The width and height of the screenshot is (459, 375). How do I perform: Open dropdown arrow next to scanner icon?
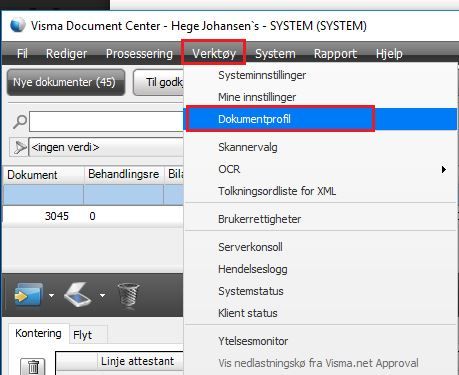point(102,295)
